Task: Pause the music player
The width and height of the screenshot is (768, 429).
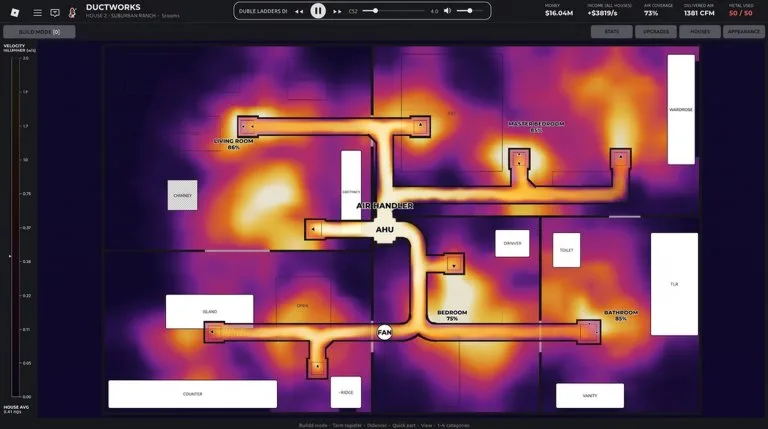Action: pyautogui.click(x=318, y=11)
